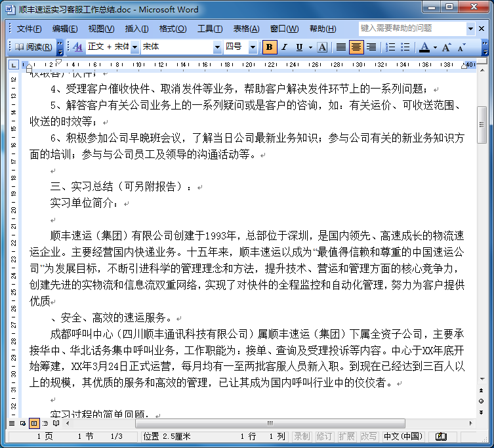The image size is (494, 448).
Task: Click the Previous Page double-arrow button
Action: tap(481, 391)
